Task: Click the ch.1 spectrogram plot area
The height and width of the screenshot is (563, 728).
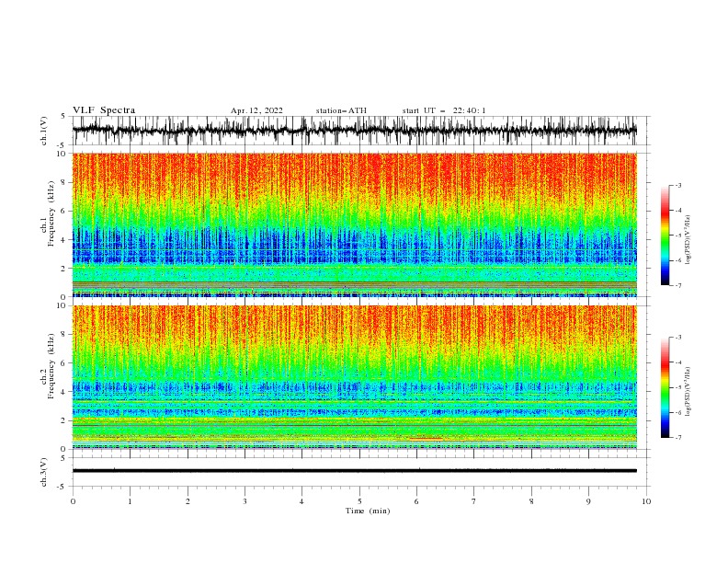Action: click(x=354, y=224)
